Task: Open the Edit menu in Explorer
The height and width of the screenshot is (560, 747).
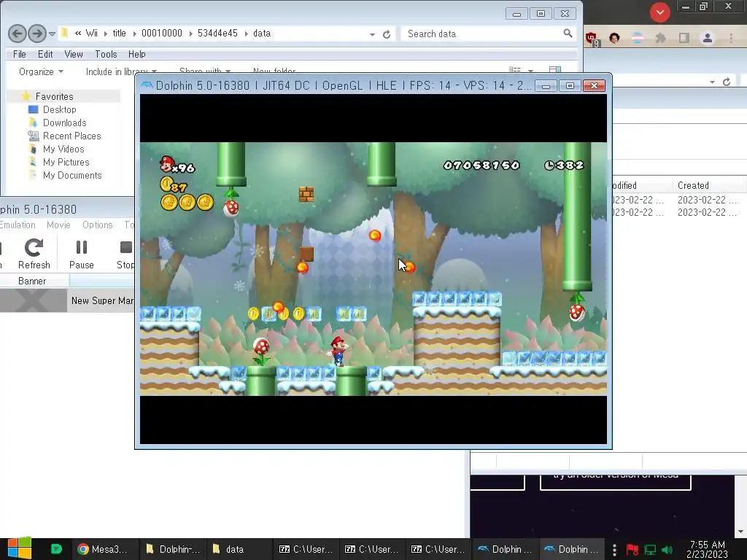Action: pyautogui.click(x=45, y=54)
